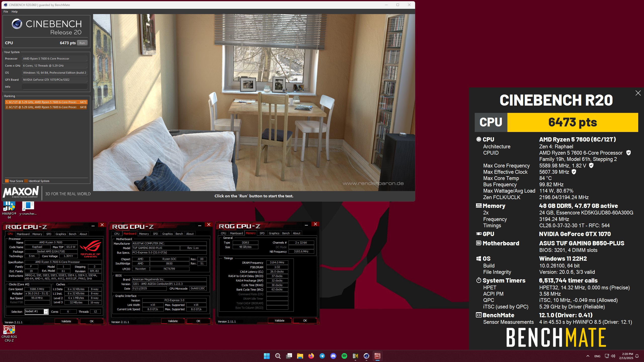This screenshot has height=362, width=644.
Task: Open the network status tray icon
Action: (x=607, y=356)
